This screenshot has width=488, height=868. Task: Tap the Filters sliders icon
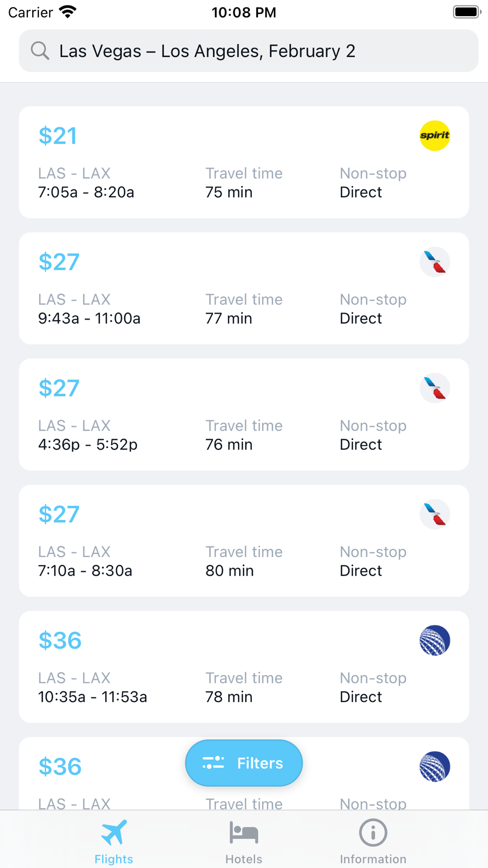[x=213, y=763]
